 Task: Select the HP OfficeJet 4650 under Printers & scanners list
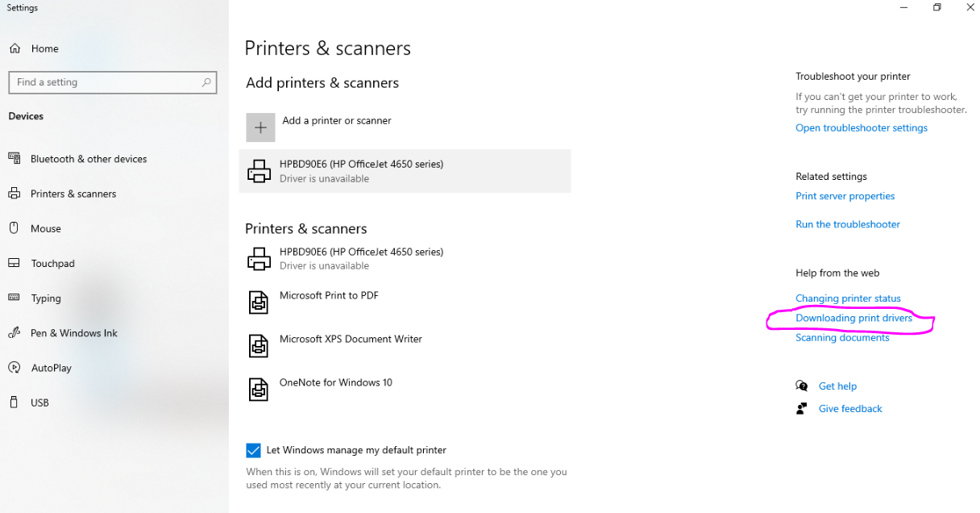pos(361,258)
